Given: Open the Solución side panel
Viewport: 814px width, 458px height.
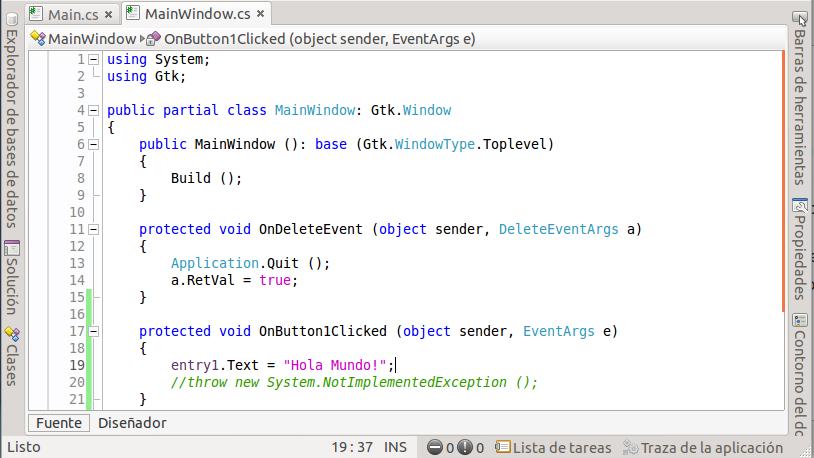Looking at the screenshot, I should (x=12, y=286).
